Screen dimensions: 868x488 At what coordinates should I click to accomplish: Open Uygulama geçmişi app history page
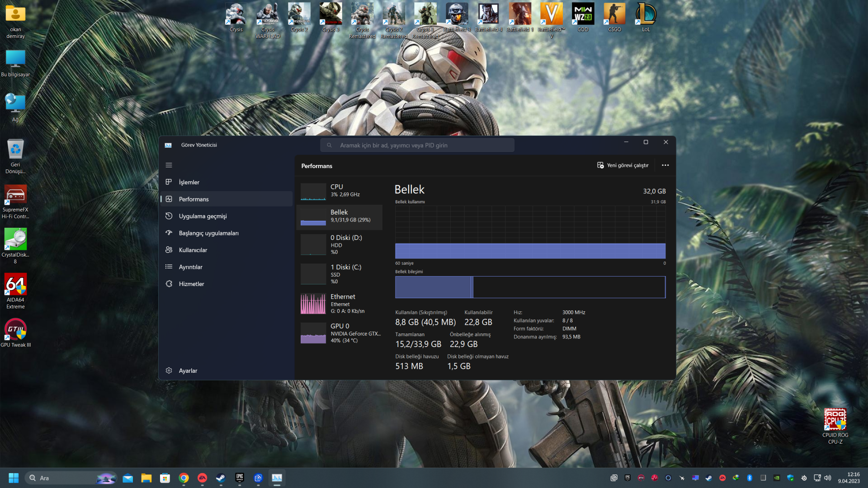click(203, 216)
